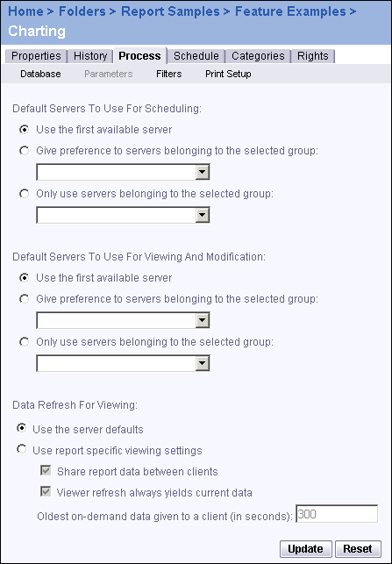
Task: Open the Scheduling preference server group dropdown
Action: tap(123, 172)
